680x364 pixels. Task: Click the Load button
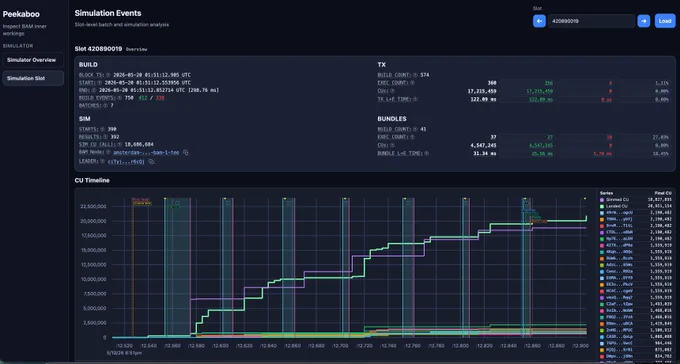click(x=665, y=21)
